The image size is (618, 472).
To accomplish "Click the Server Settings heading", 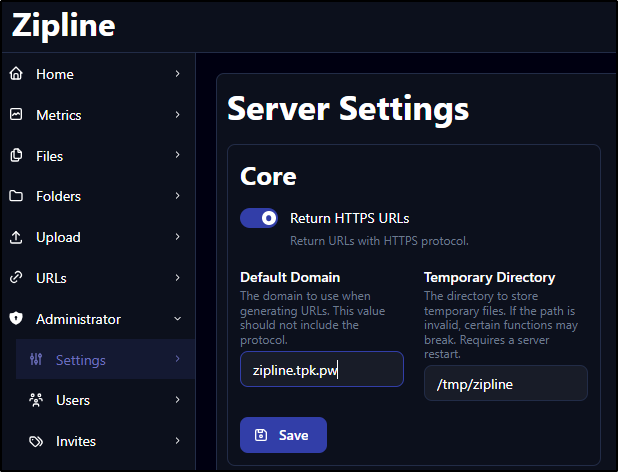I will (348, 109).
